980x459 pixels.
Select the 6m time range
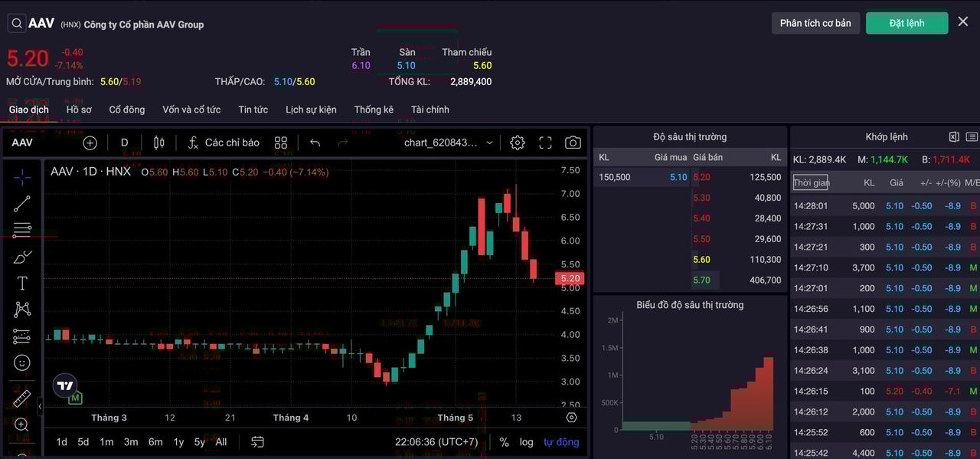155,442
